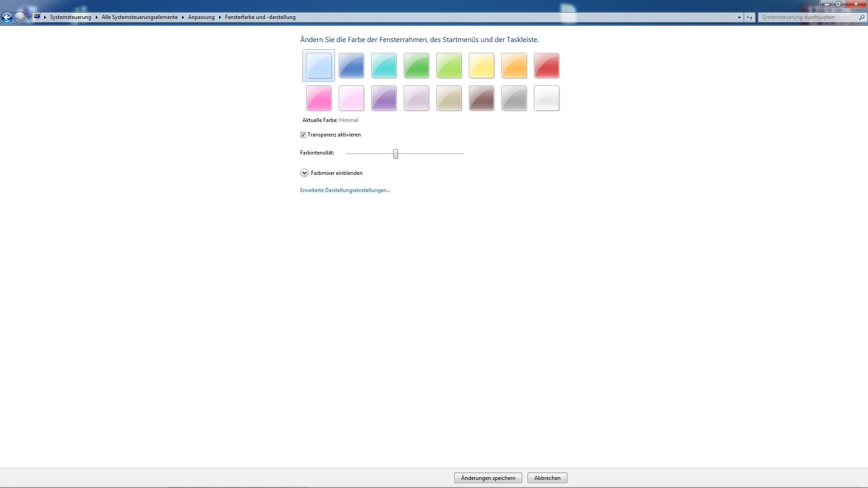Choose the dark blue window color
Image resolution: width=868 pixels, height=488 pixels.
point(351,66)
